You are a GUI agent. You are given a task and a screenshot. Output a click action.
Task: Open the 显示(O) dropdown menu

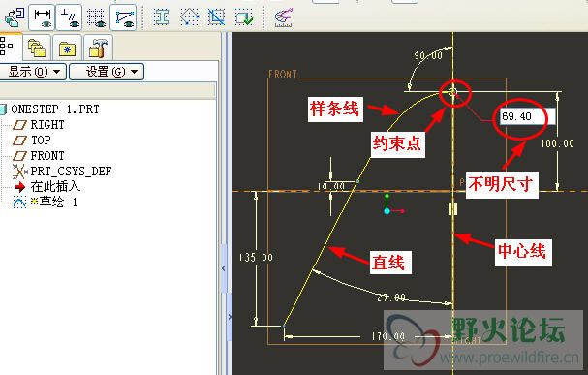(x=33, y=72)
